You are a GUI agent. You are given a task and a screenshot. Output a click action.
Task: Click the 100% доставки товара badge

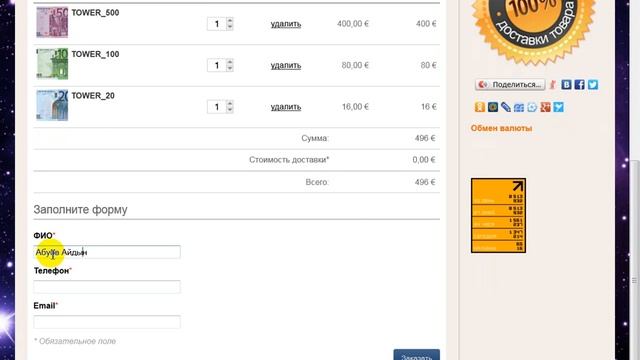(534, 29)
